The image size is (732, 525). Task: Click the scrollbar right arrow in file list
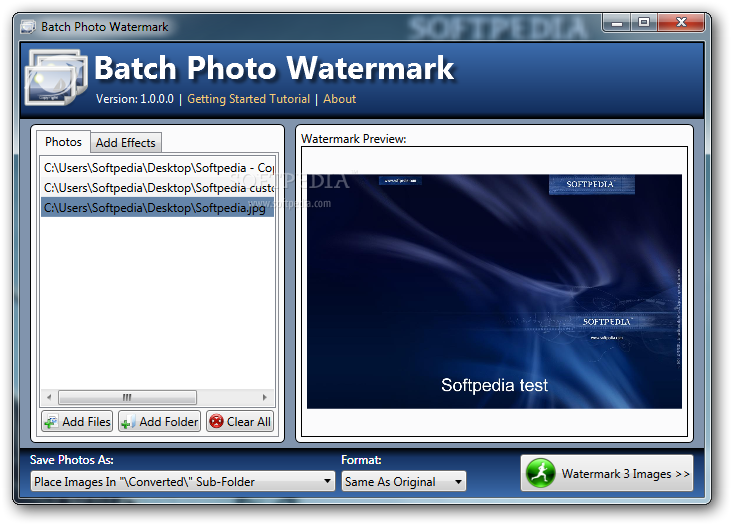[x=265, y=397]
